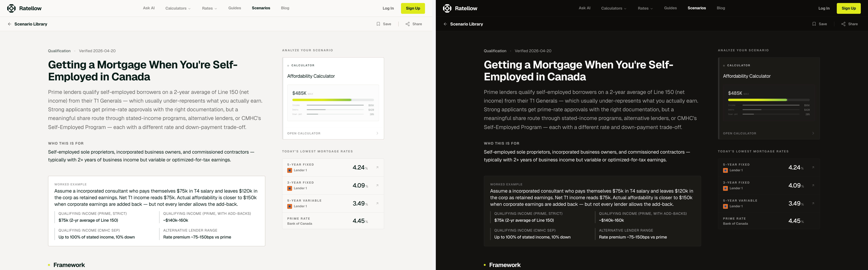The width and height of the screenshot is (868, 270).
Task: Expand Calculators dropdown in dark header
Action: click(x=614, y=8)
